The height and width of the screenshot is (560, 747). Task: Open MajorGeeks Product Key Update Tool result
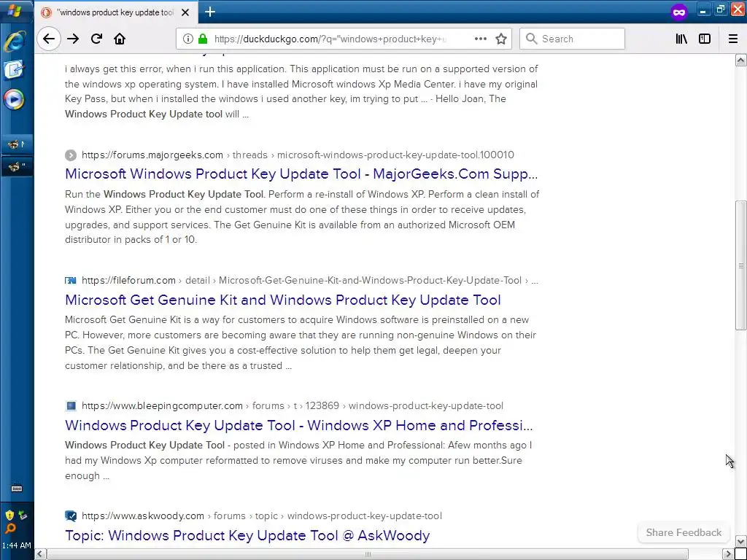301,174
